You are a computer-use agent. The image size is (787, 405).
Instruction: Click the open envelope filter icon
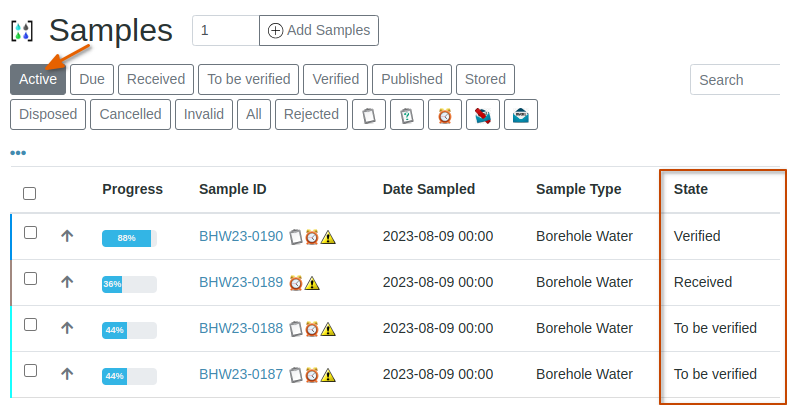[521, 115]
